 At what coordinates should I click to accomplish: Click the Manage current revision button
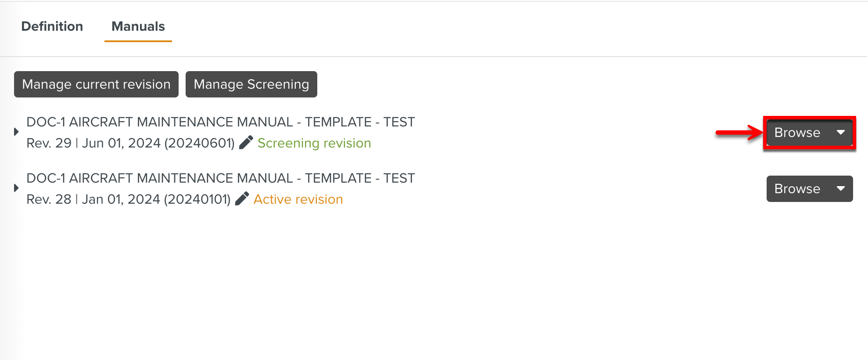point(96,84)
